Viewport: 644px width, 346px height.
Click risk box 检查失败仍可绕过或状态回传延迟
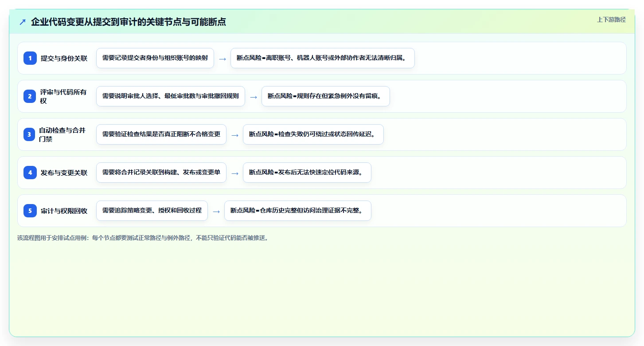(x=313, y=134)
